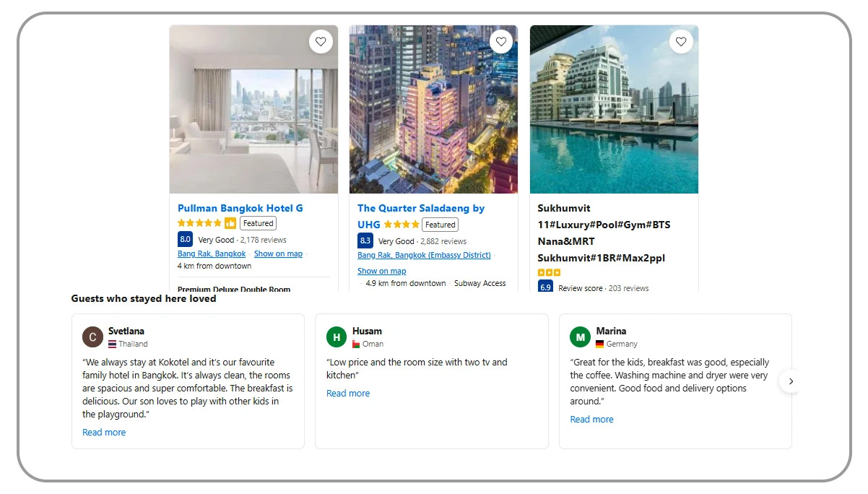
Task: Click the 6.9 review score badge
Action: pyautogui.click(x=546, y=287)
